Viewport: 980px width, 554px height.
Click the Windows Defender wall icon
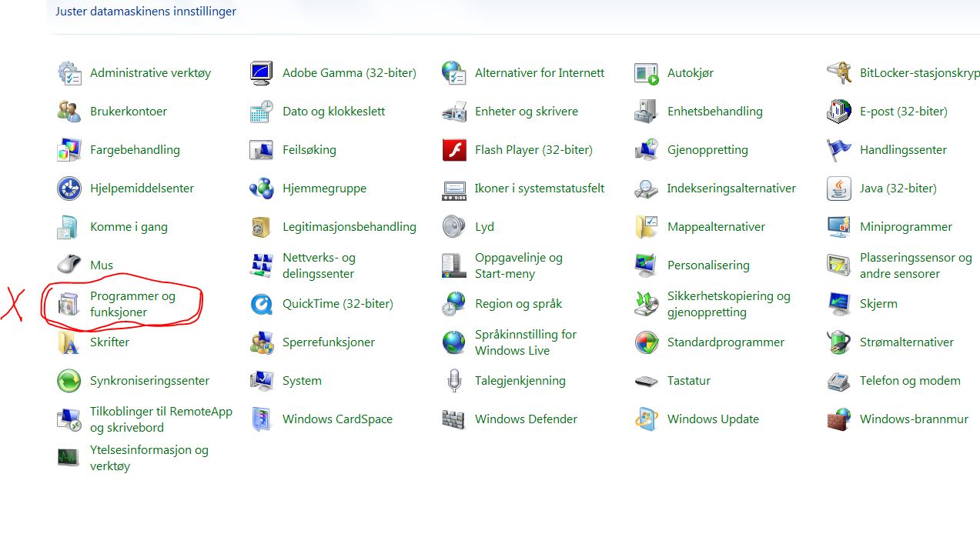454,419
